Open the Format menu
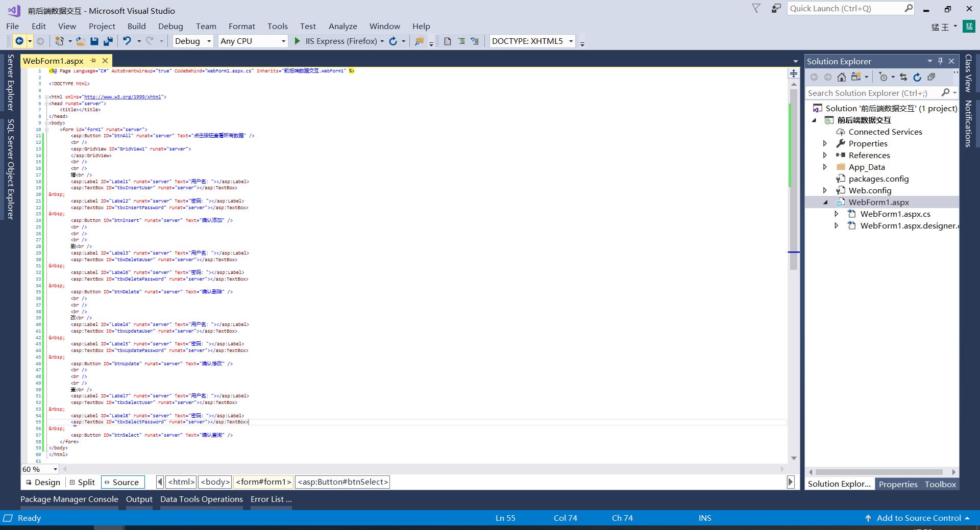980x530 pixels. [x=242, y=27]
